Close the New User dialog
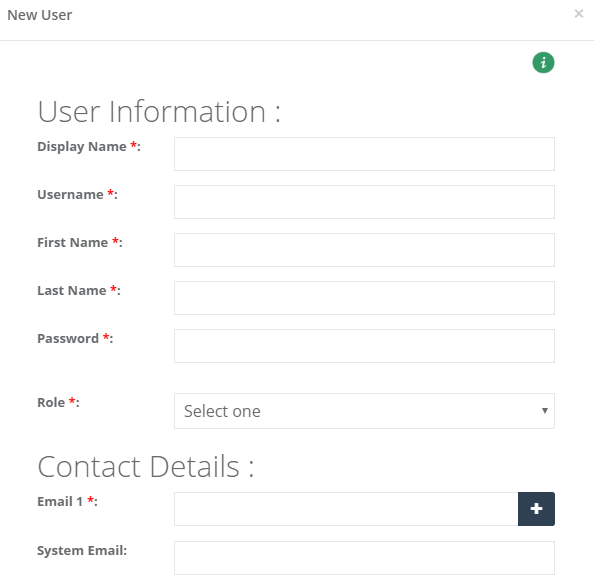The height and width of the screenshot is (582, 594). point(578,14)
